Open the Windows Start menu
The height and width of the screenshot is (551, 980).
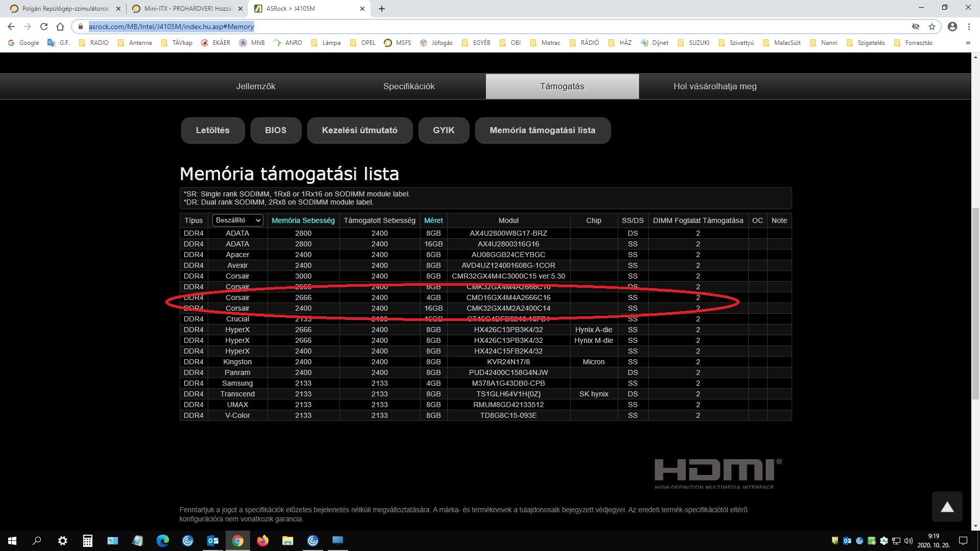(12, 541)
